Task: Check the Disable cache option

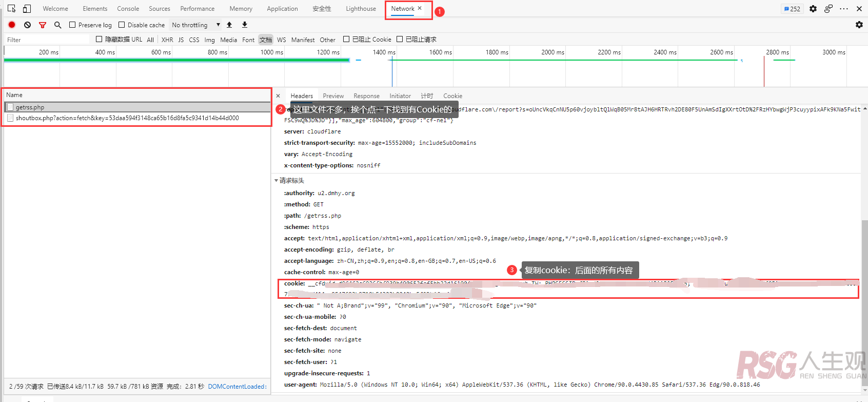Action: click(x=122, y=25)
